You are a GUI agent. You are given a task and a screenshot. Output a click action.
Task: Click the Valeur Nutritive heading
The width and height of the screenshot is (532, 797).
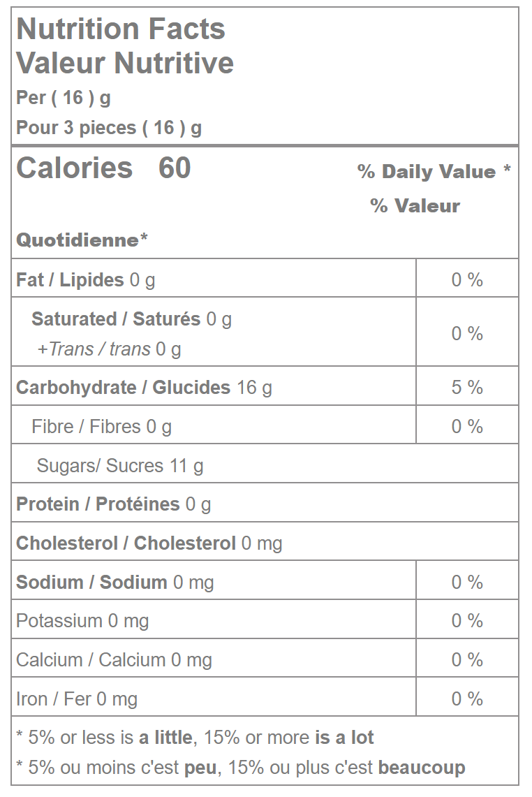[125, 63]
